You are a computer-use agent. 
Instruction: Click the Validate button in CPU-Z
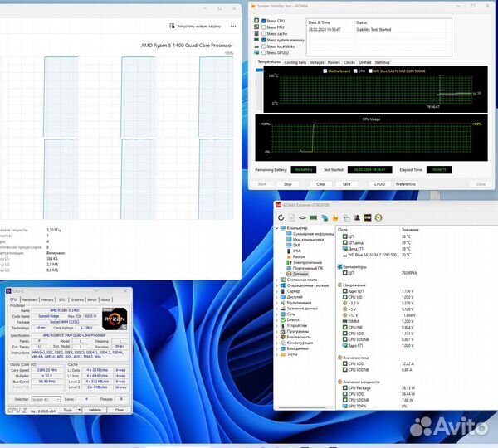95,410
